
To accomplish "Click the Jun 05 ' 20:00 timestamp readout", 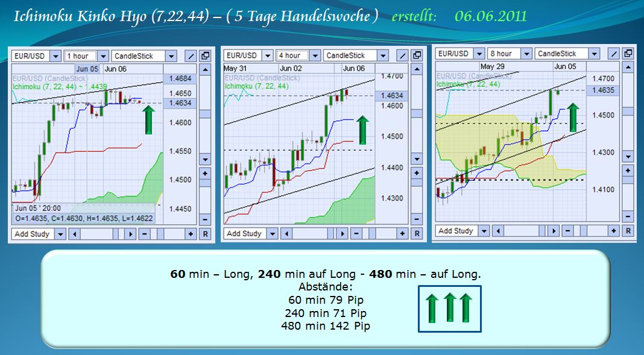I will (38, 209).
